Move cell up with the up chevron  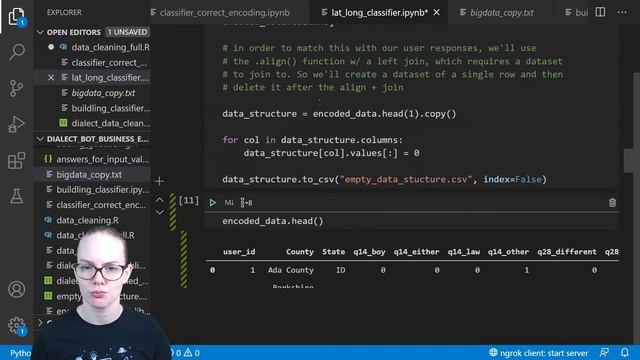(x=160, y=200)
